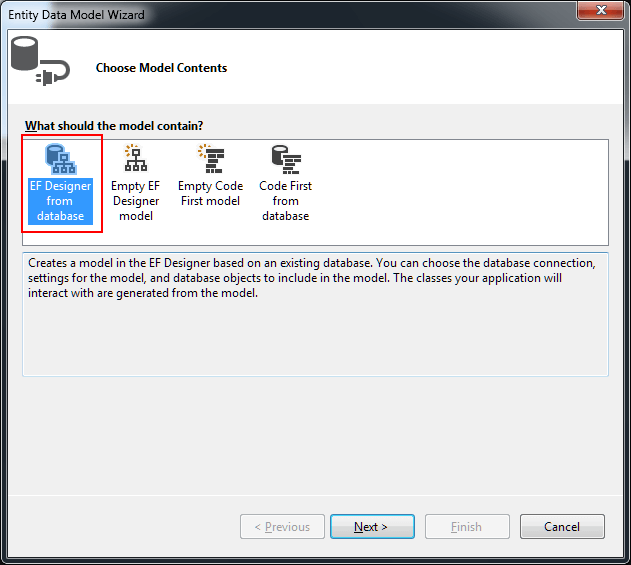The image size is (631, 565).
Task: Click the Cancel button
Action: tap(562, 526)
